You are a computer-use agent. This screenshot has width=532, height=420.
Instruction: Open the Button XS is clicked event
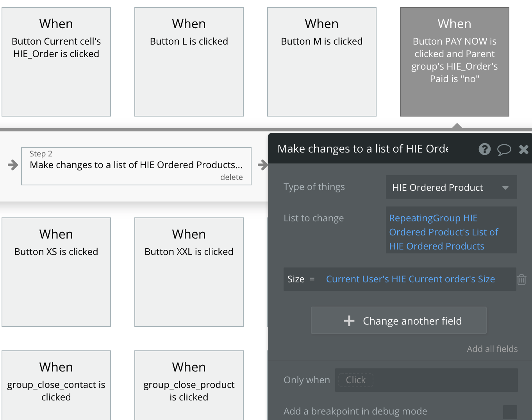[x=56, y=272]
